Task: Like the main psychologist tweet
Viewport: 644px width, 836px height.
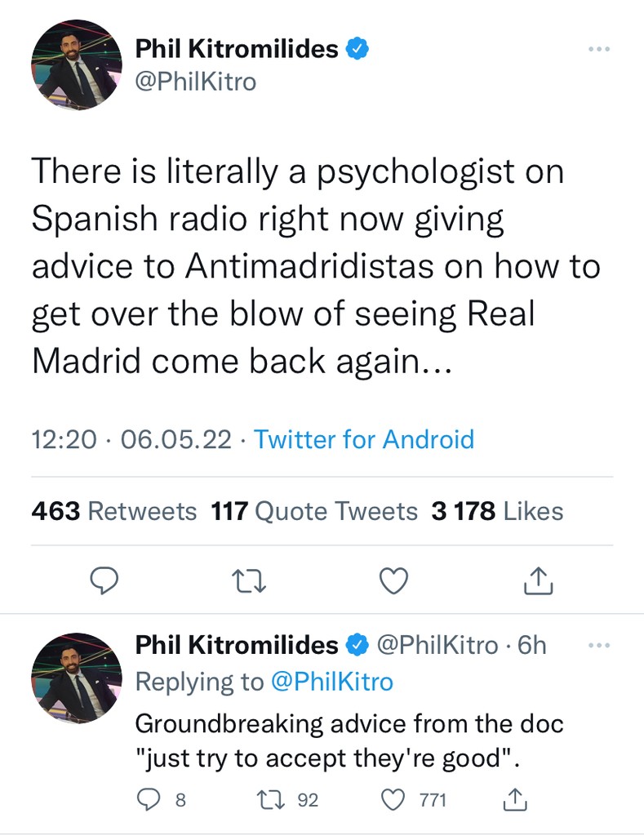Action: 395,580
